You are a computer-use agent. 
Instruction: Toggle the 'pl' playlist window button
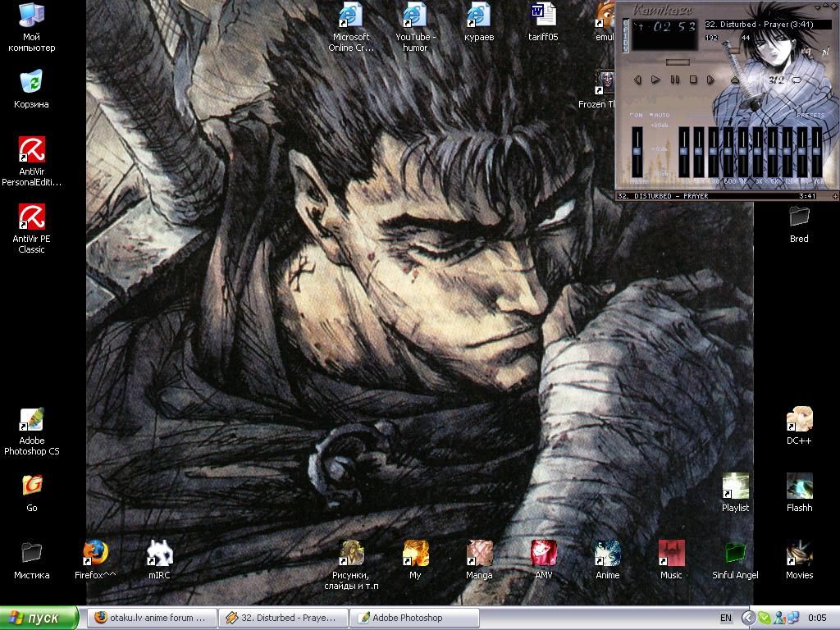(x=825, y=52)
